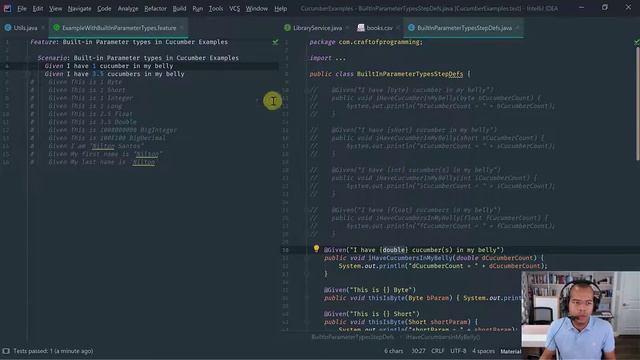Open the Build menu
This screenshot has width=640, height=360.
179,9
